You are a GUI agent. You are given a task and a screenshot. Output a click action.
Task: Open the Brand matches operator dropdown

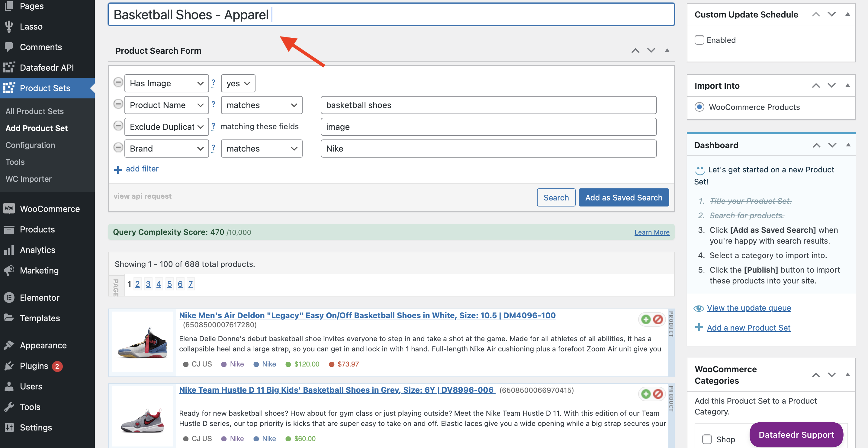coord(262,149)
